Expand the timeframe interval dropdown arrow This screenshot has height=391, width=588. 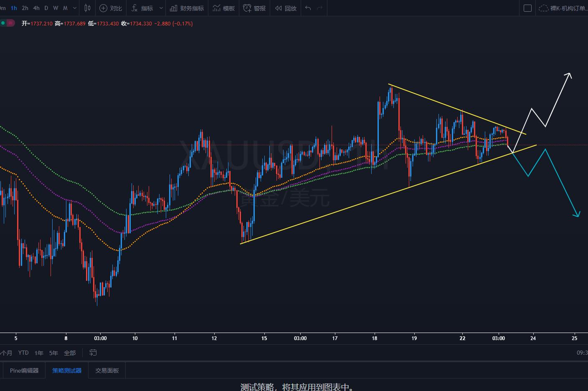[75, 8]
